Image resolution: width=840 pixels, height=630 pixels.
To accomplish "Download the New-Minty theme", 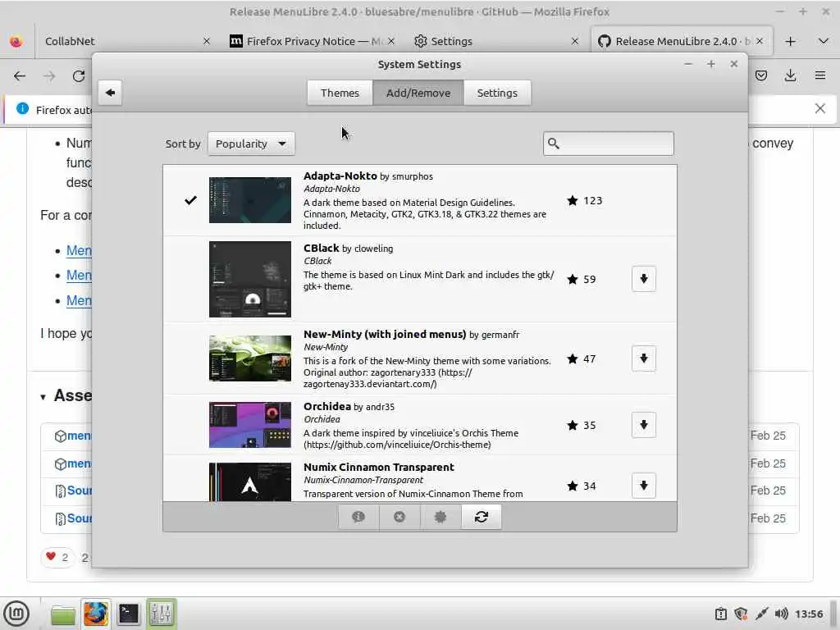I will pyautogui.click(x=643, y=358).
